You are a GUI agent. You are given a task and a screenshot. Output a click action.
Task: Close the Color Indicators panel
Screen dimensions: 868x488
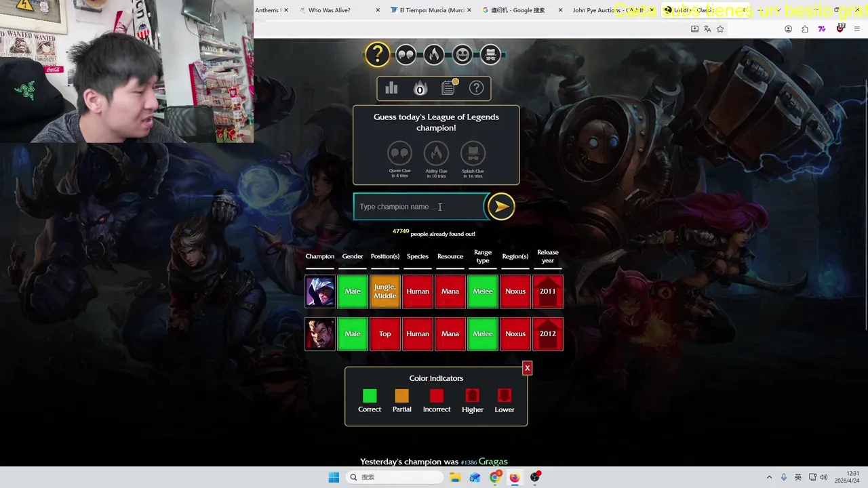click(527, 368)
